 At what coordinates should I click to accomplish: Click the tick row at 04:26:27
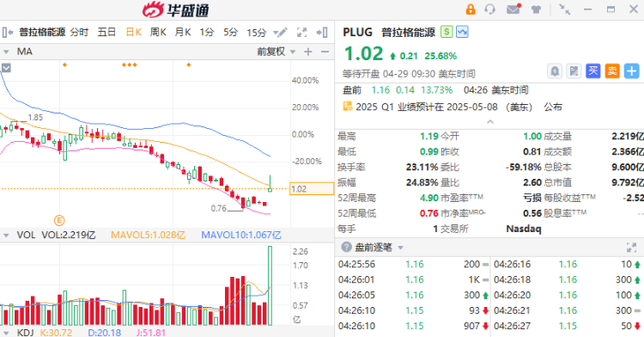(568, 326)
